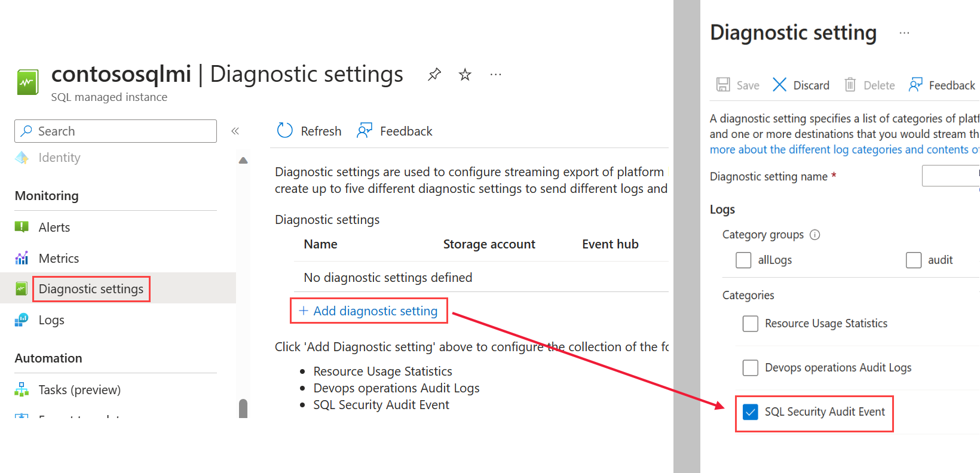Enable the allLogs checkbox
This screenshot has height=473, width=980.
743,260
